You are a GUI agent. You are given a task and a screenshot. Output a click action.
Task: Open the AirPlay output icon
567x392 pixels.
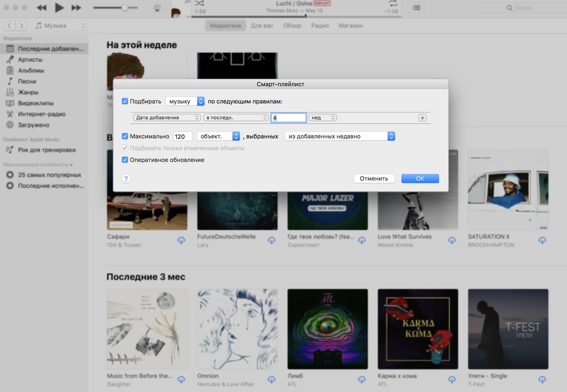[157, 8]
